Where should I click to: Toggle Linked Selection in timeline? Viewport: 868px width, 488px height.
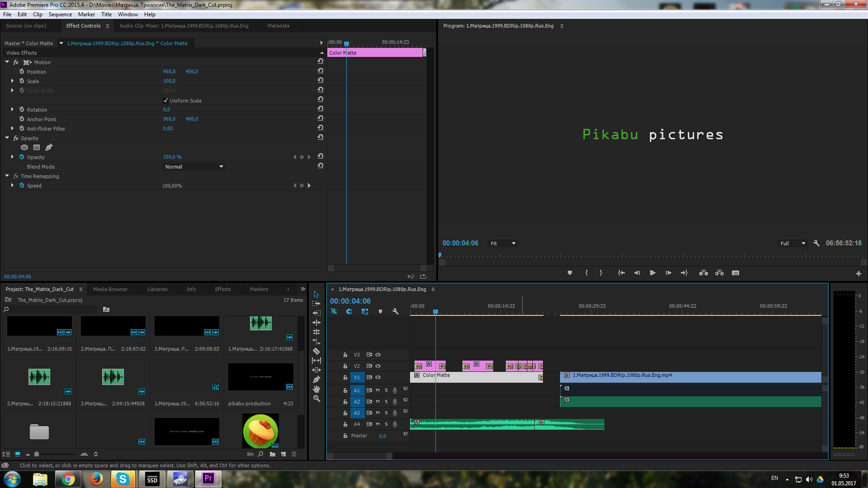[365, 311]
